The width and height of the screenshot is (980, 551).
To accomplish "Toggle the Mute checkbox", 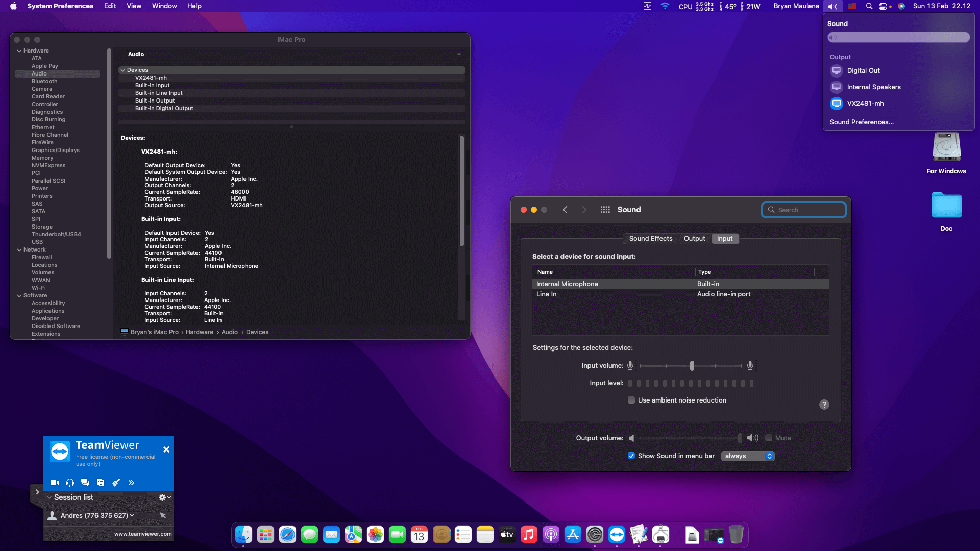I will coord(769,438).
